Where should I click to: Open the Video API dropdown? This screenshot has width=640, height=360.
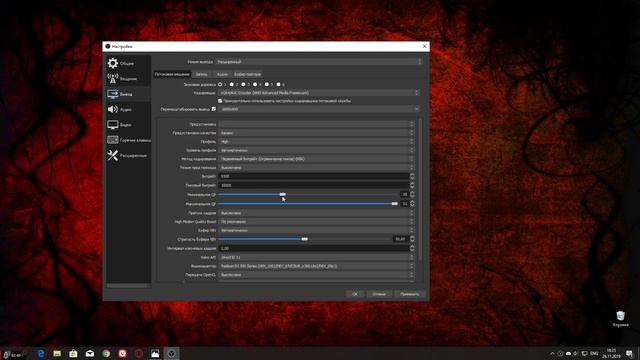click(x=316, y=258)
